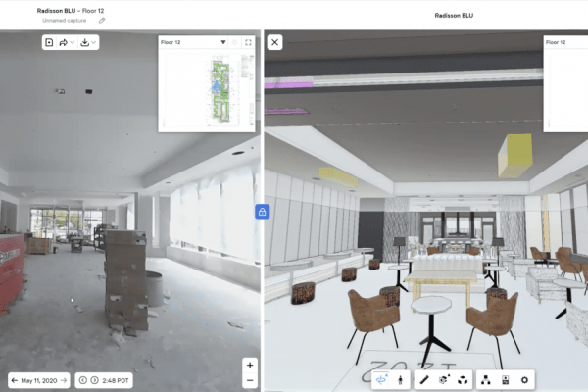Open BIM viewer settings gear
The image size is (588, 392).
[525, 379]
